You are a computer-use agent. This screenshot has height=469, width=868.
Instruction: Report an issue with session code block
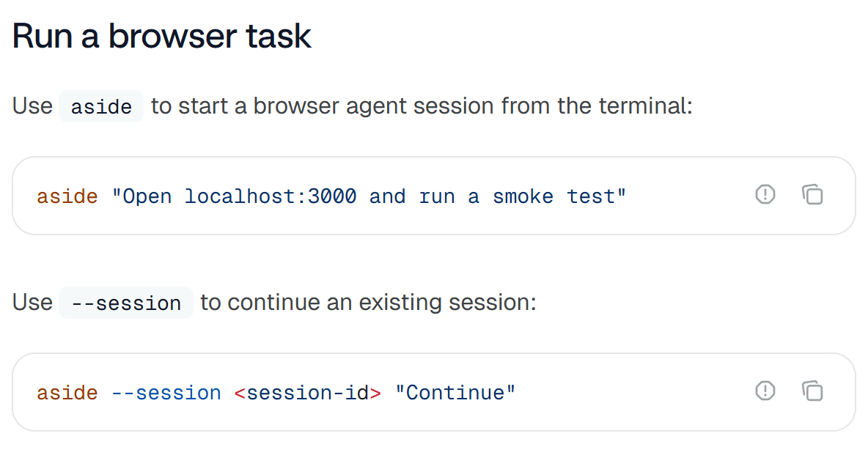point(765,391)
